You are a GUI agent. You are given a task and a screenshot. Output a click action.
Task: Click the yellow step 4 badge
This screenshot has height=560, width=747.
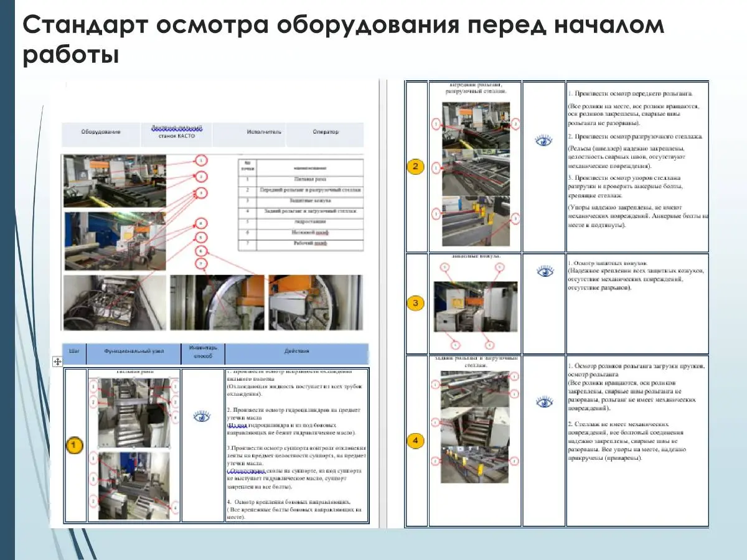tap(416, 441)
